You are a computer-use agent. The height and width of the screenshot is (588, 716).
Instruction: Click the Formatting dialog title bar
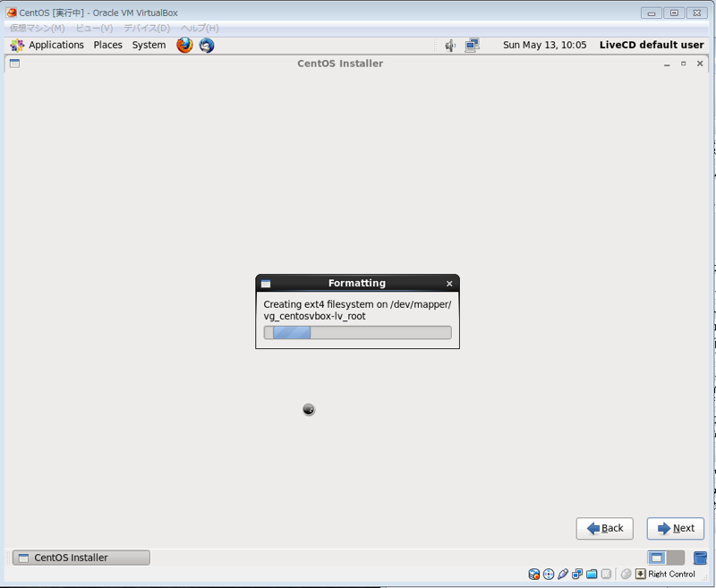click(x=357, y=283)
